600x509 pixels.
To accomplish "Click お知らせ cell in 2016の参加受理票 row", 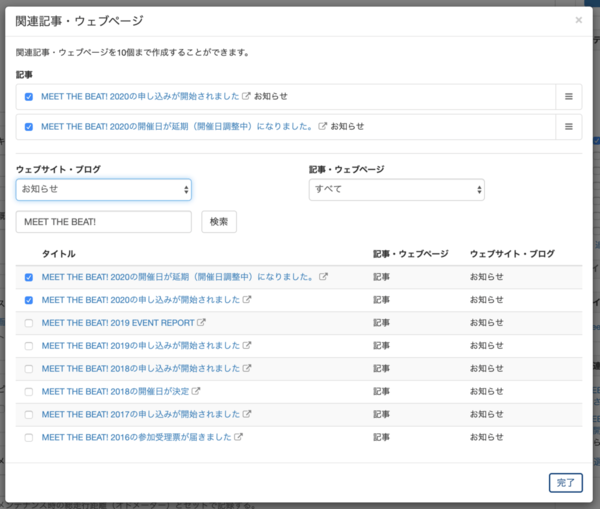I will 486,437.
